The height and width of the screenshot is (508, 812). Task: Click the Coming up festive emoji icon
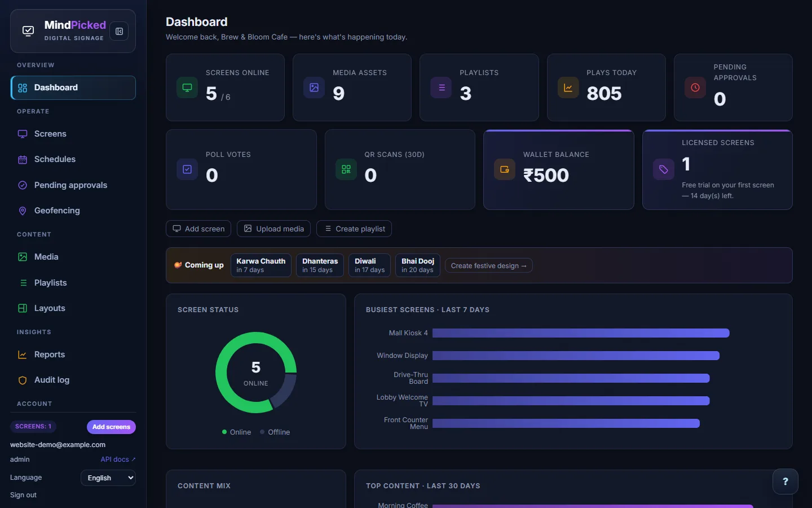[x=178, y=265]
